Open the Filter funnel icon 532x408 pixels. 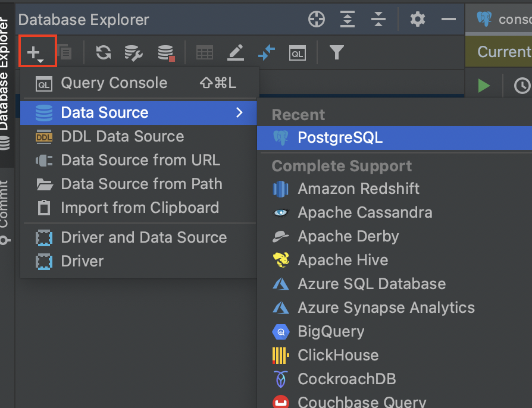tap(337, 52)
